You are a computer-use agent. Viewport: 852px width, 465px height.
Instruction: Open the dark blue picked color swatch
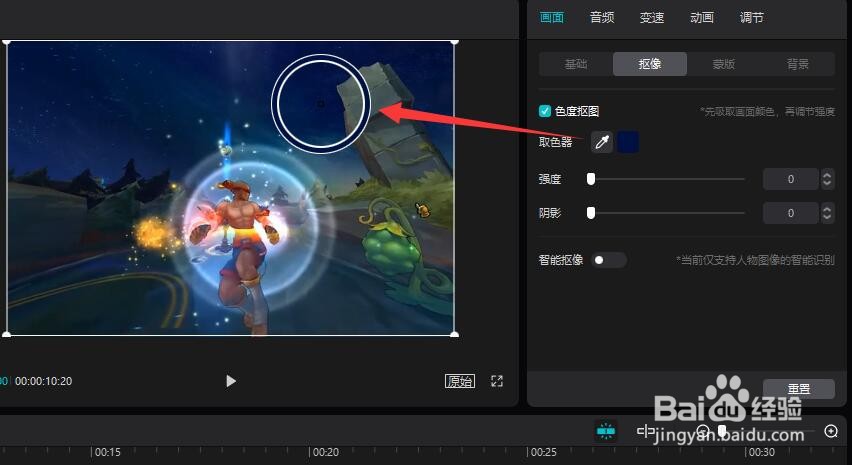point(628,142)
